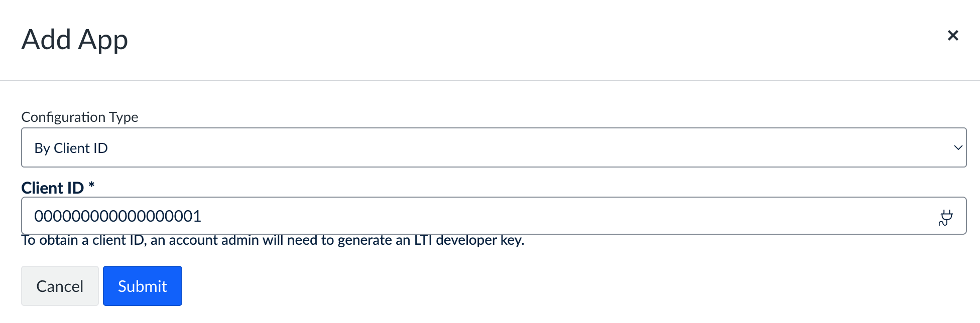Select the By Client ID option field
Screen dimensions: 980x323
pos(494,147)
